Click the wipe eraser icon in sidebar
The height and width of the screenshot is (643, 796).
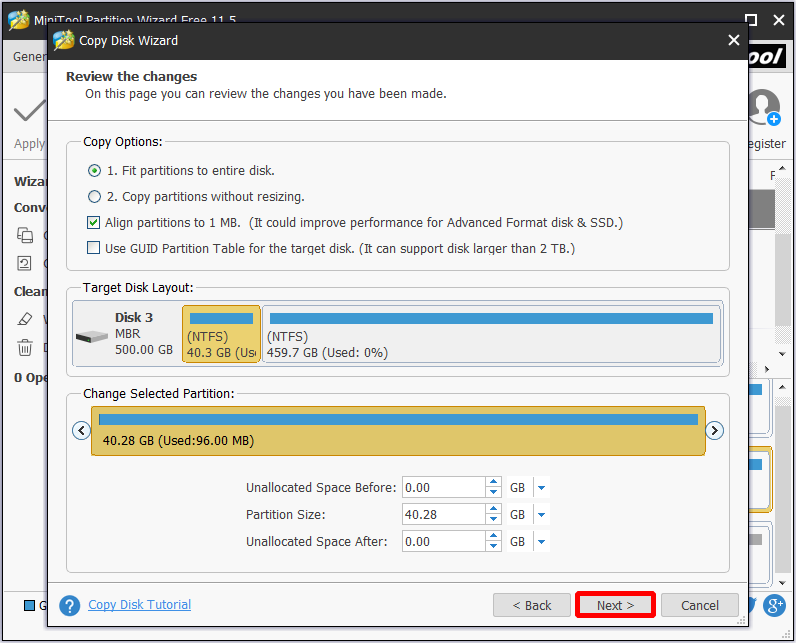pos(24,319)
